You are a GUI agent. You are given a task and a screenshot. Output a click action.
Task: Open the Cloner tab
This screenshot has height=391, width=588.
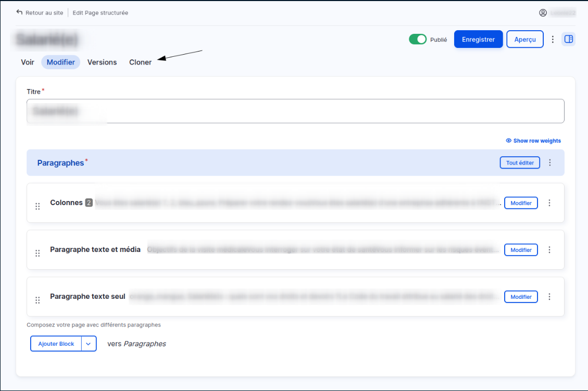[x=140, y=62]
